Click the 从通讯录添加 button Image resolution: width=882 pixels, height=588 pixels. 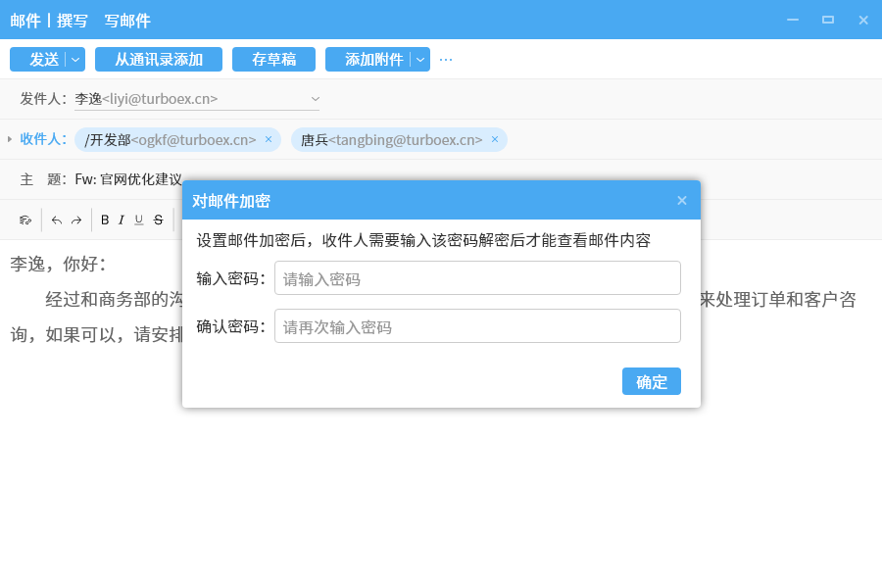pyautogui.click(x=159, y=60)
